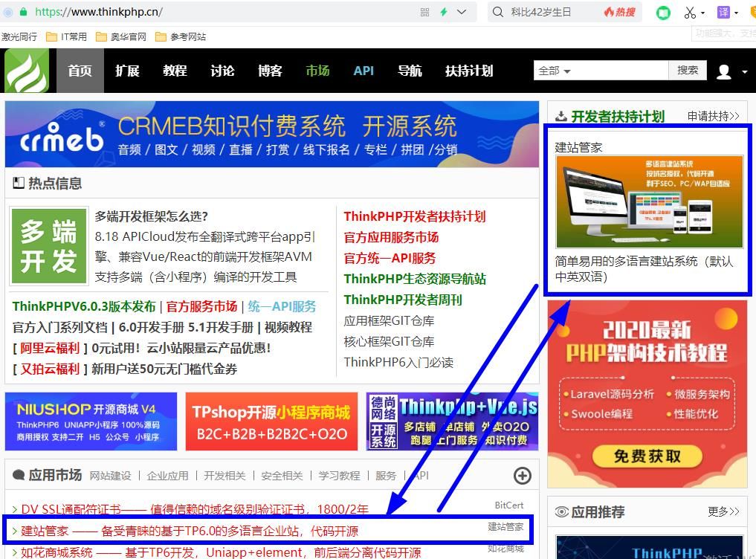Click the browser search magnifier icon
Viewport: 756px width, 559px height.
pyautogui.click(x=498, y=12)
